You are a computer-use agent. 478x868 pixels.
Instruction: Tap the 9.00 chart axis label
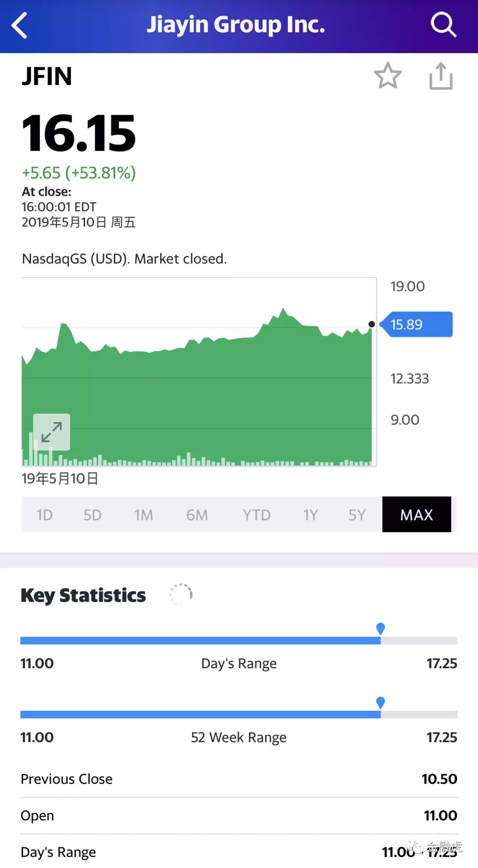[405, 420]
